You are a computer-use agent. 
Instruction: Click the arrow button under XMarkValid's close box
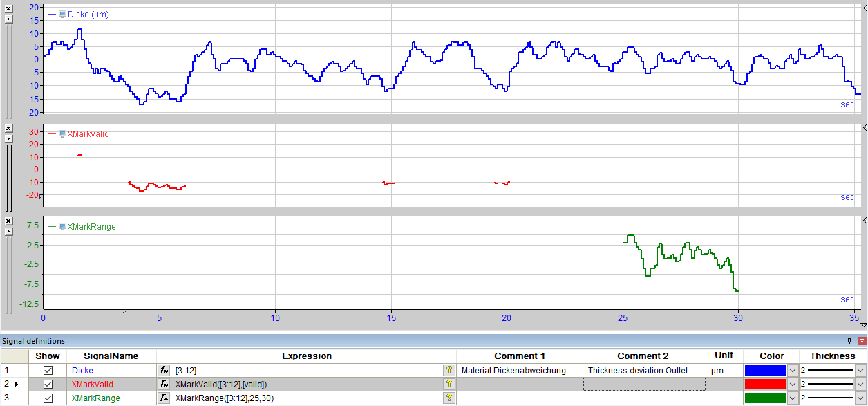click(x=8, y=138)
